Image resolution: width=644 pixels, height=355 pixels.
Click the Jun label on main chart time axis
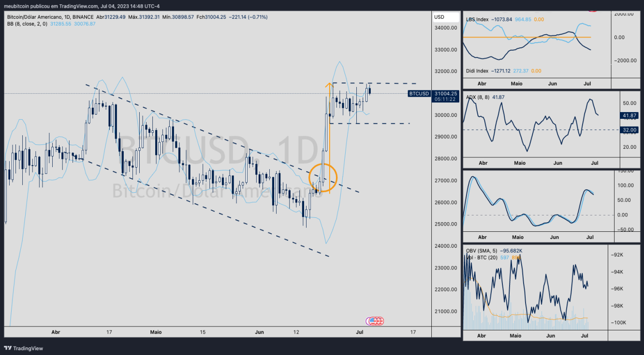(260, 332)
